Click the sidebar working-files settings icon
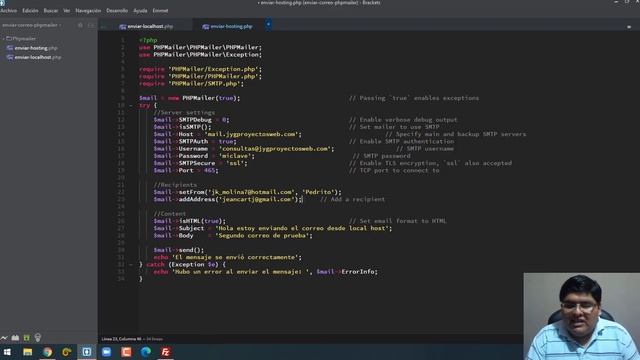The height and width of the screenshot is (360, 640). coord(80,25)
